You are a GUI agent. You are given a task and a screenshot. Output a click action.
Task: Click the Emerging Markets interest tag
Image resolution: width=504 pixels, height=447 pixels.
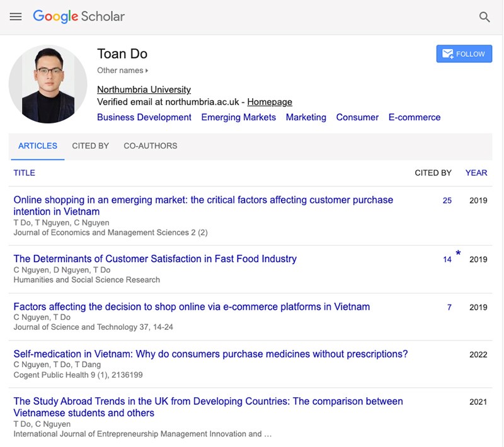point(238,117)
